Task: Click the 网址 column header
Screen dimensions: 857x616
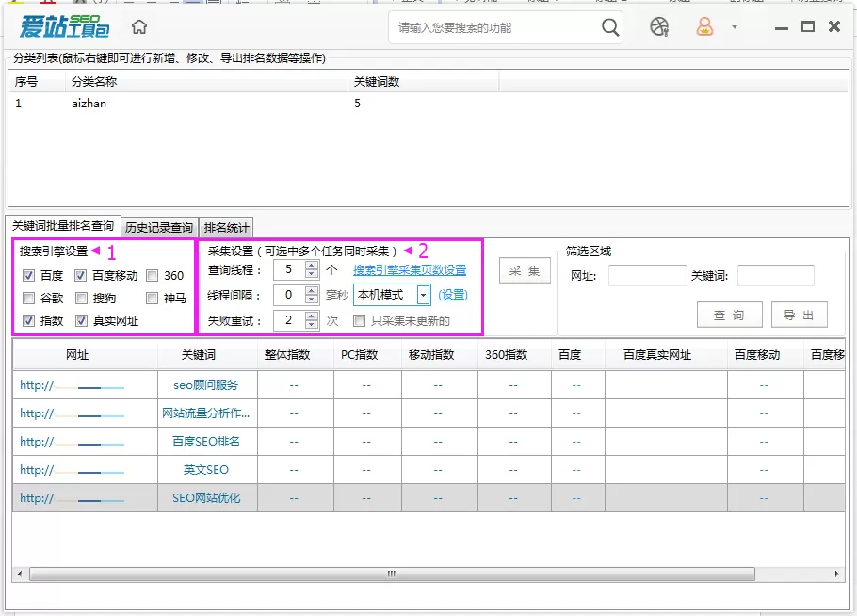Action: [86, 355]
